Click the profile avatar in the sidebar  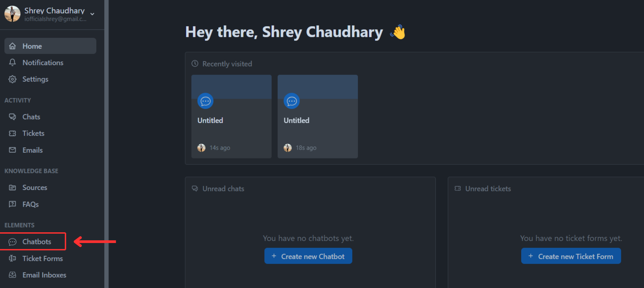(x=12, y=14)
